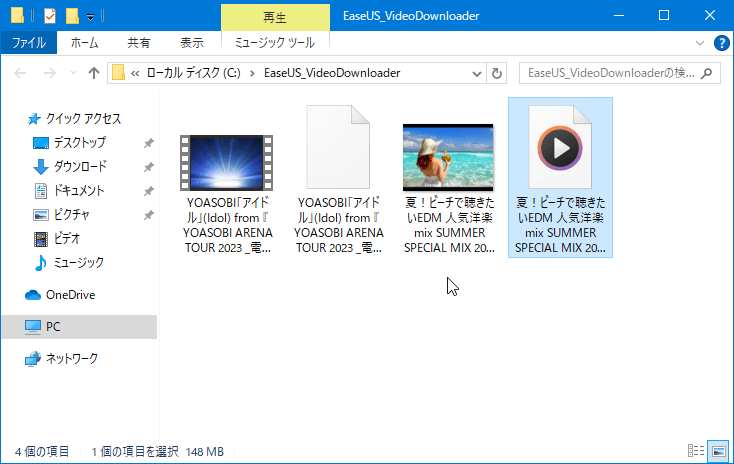Open the ファイル menu tab

click(x=28, y=43)
